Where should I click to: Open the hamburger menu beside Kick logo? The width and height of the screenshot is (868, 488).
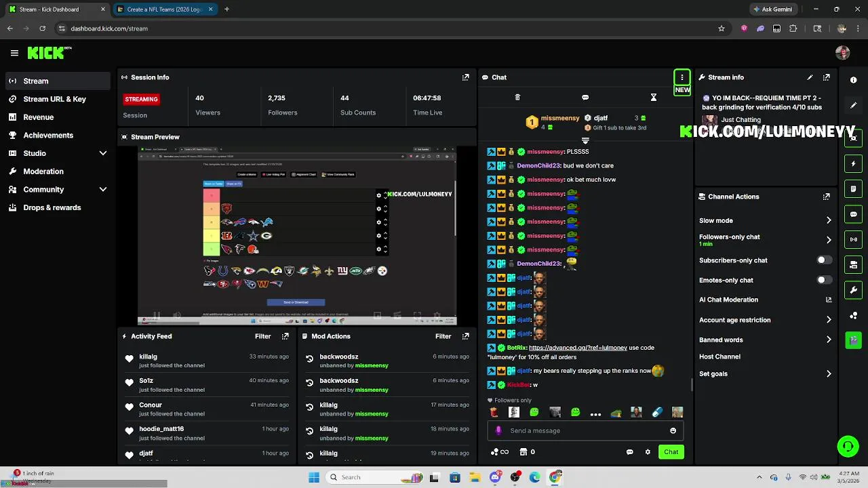[x=14, y=53]
